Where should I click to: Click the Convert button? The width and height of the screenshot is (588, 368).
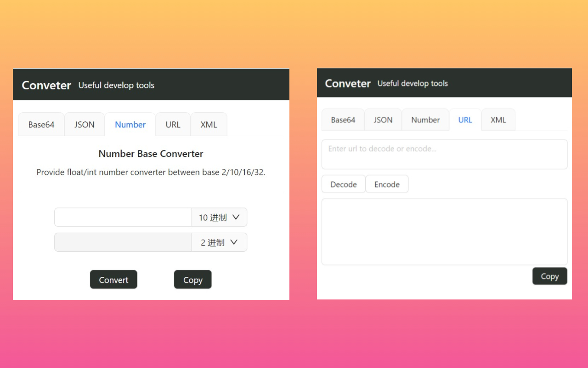pyautogui.click(x=113, y=280)
